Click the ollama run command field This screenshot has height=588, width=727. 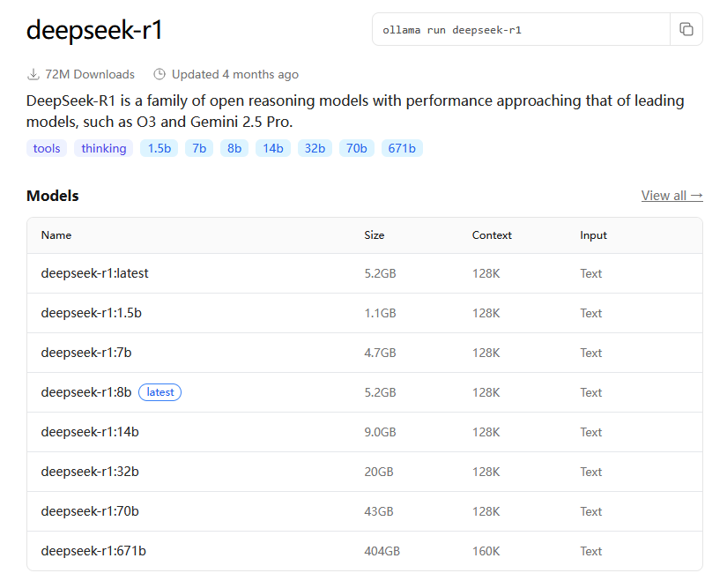[x=521, y=29]
